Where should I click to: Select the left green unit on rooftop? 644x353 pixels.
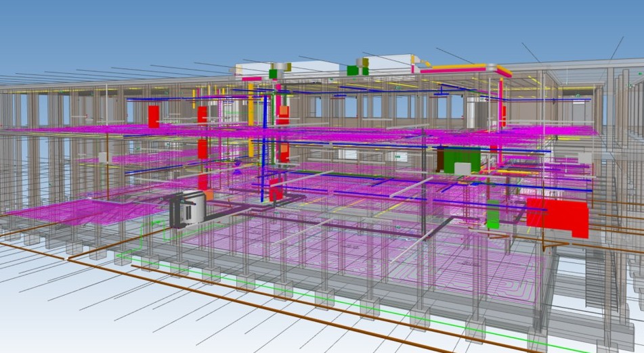click(274, 73)
